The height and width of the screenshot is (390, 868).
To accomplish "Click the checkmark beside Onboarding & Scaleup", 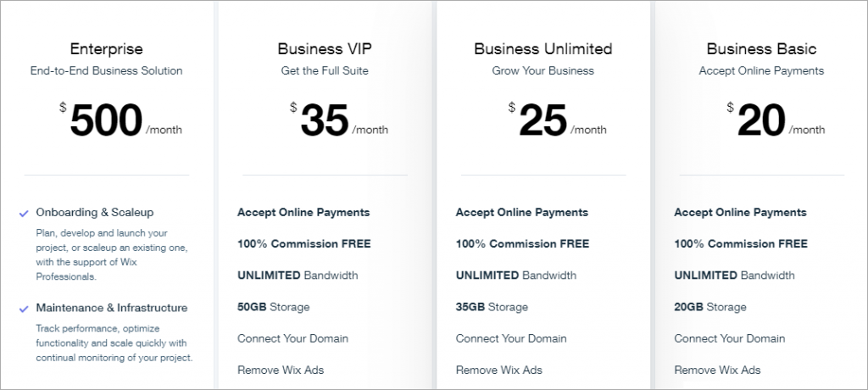I will (23, 214).
